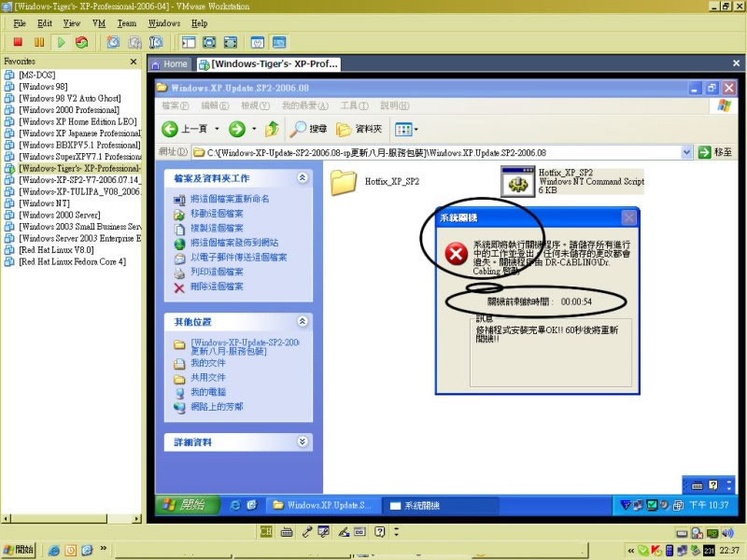Click the rename this file link
The image size is (747, 560).
(x=230, y=199)
